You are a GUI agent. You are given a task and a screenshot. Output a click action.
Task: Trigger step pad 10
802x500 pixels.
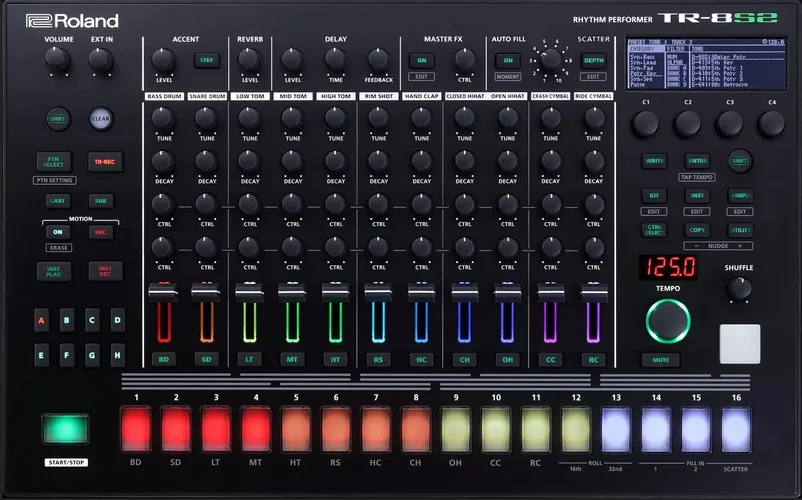496,429
